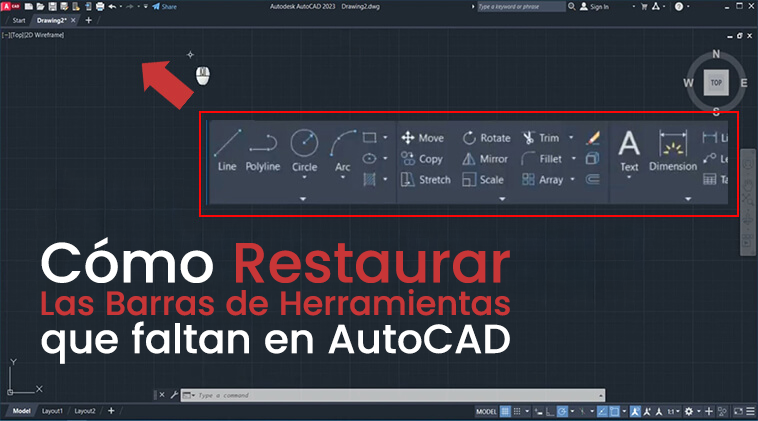This screenshot has width=758, height=421.
Task: Select the Line tool
Action: 227,150
